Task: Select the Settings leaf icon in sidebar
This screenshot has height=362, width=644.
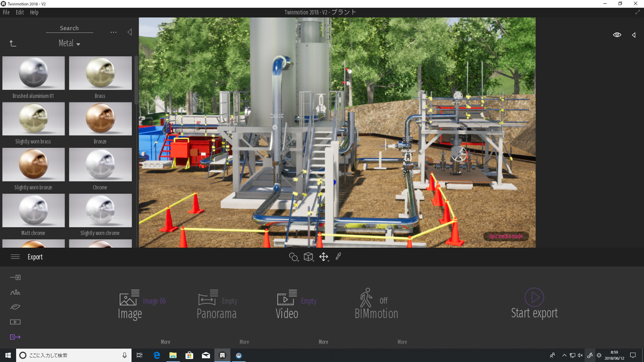Action: 15,307
